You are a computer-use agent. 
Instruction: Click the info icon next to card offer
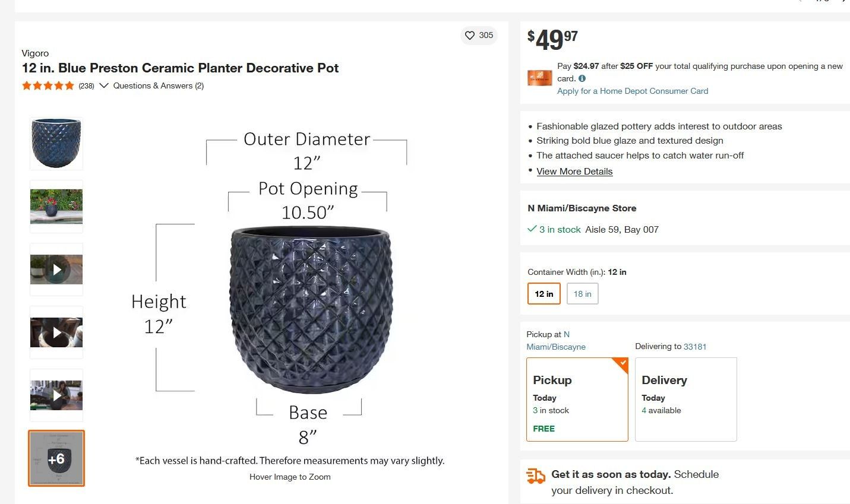point(582,78)
